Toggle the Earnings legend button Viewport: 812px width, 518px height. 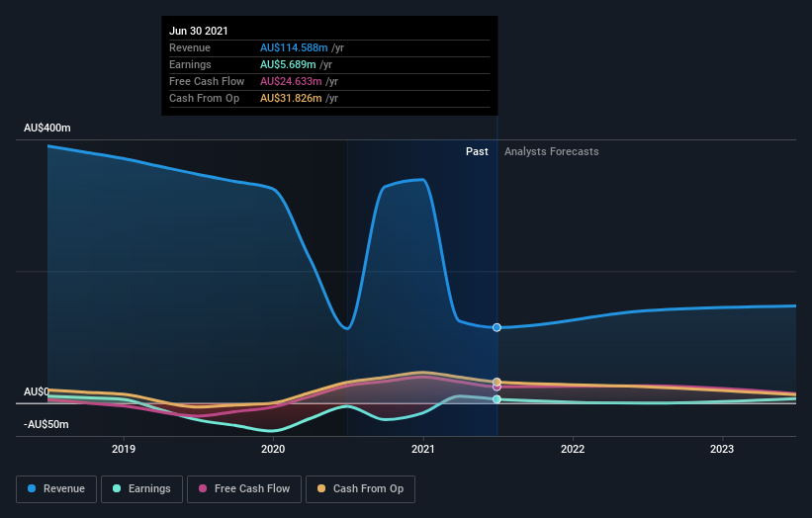click(x=141, y=489)
